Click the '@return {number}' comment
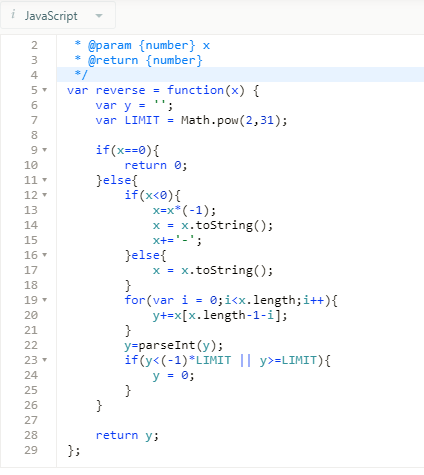The image size is (424, 475). pos(145,60)
